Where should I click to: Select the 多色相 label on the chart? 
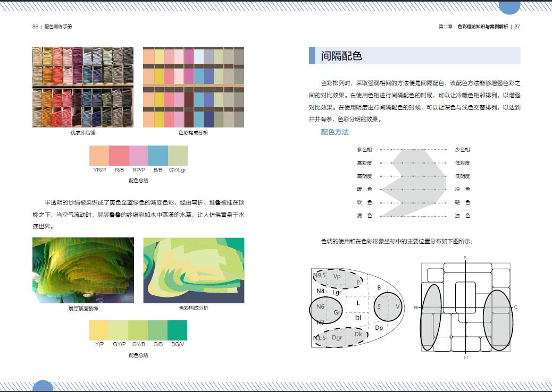point(364,150)
